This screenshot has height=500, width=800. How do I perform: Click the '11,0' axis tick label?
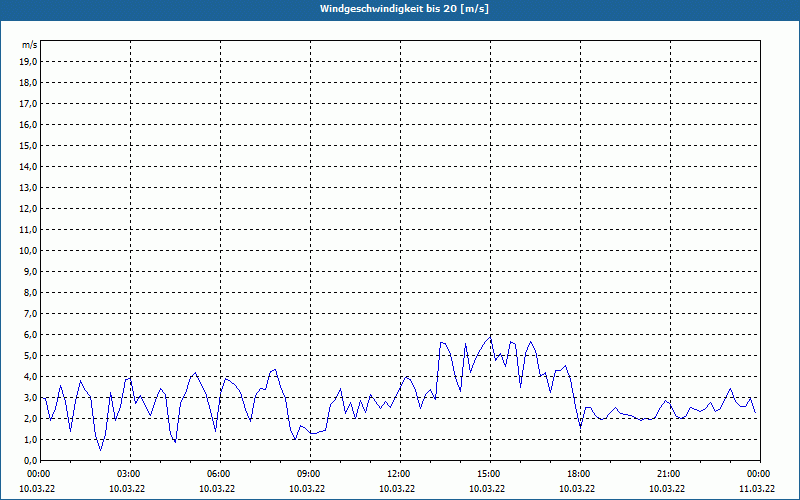coord(28,230)
